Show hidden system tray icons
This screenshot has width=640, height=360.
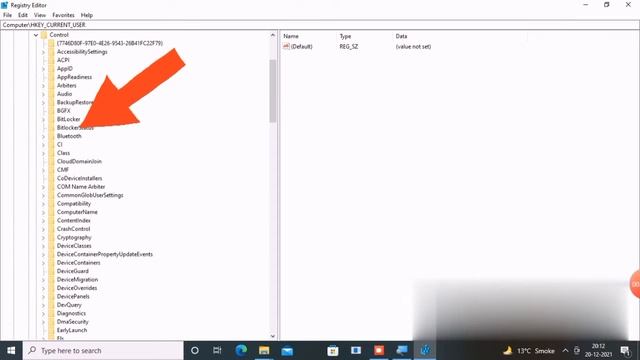[x=565, y=351]
